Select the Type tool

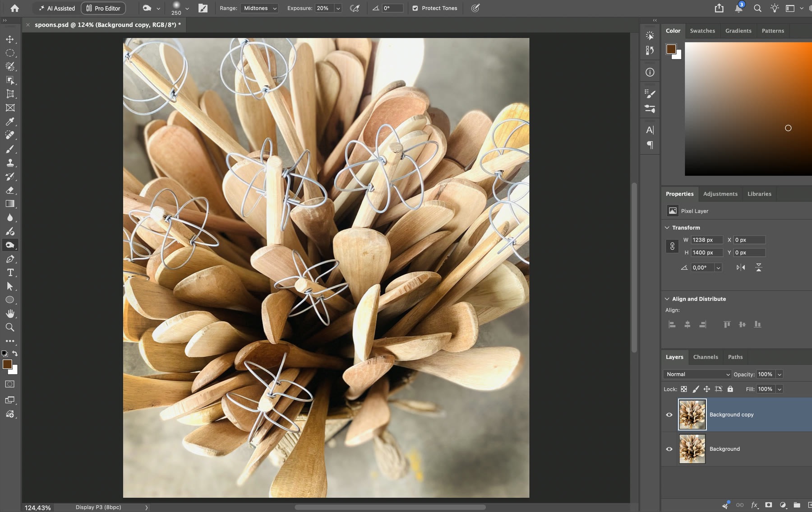point(10,272)
